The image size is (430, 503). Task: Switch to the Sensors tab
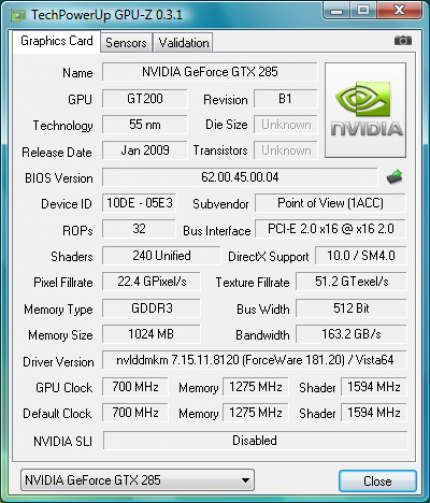point(126,43)
